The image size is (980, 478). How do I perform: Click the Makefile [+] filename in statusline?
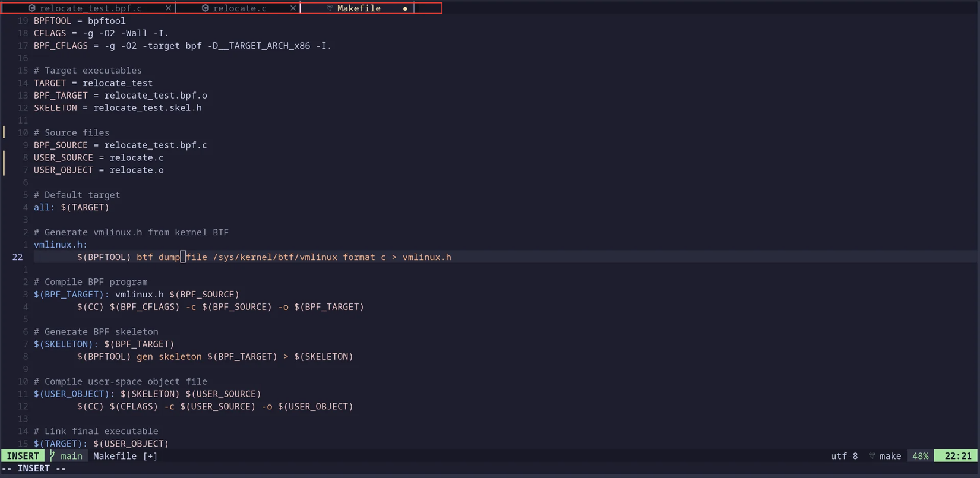coord(125,456)
